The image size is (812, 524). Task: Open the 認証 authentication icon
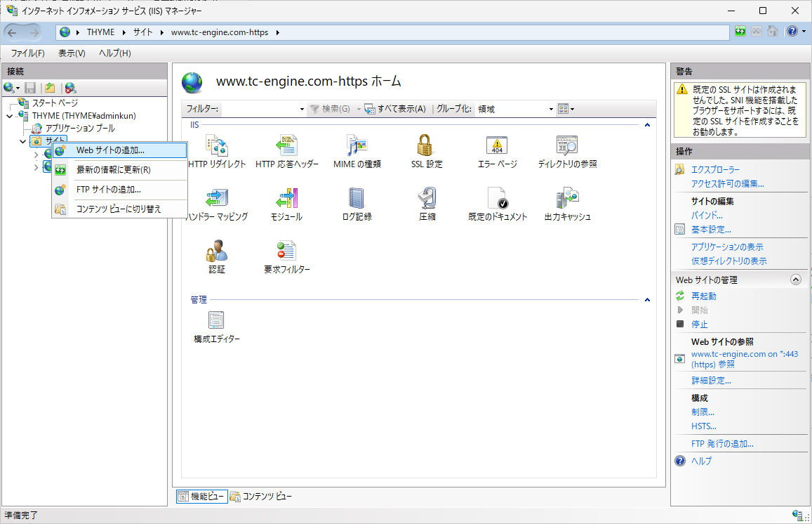217,251
